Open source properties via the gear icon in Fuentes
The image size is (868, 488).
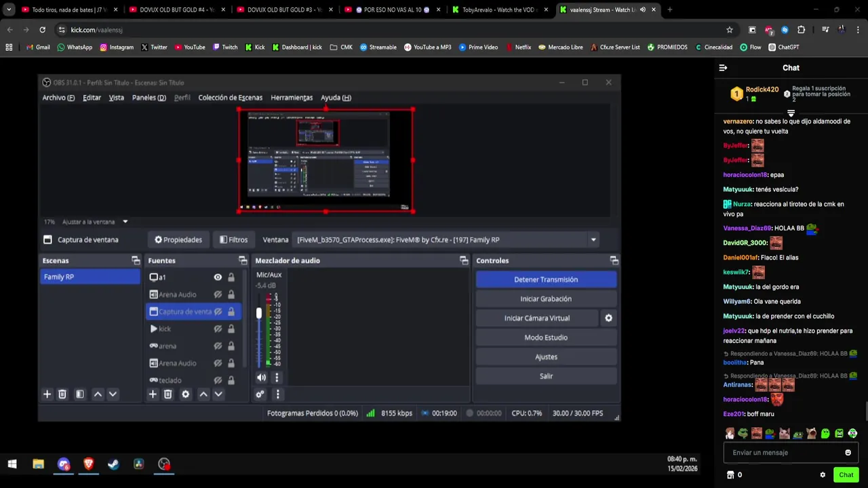click(185, 394)
